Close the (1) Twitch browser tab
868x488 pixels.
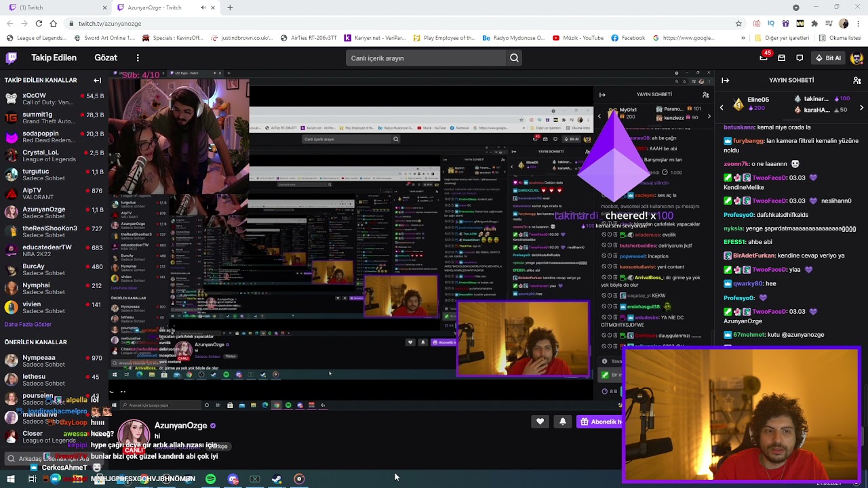pyautogui.click(x=104, y=7)
